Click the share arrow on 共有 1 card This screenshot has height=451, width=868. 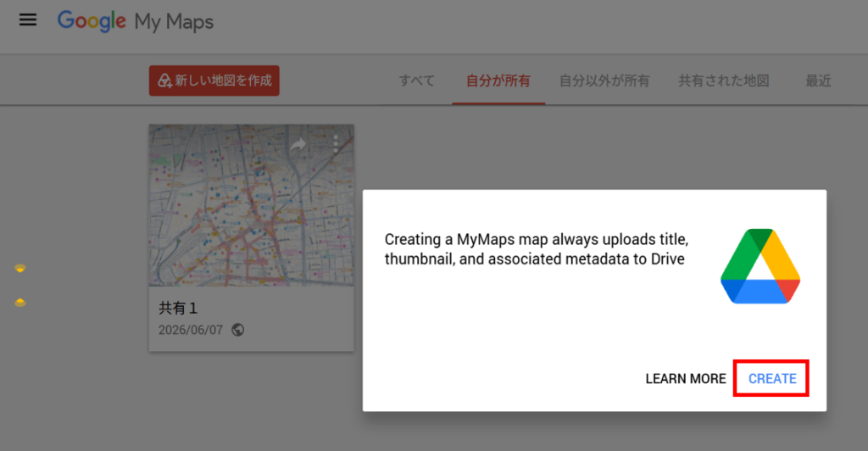tap(298, 145)
